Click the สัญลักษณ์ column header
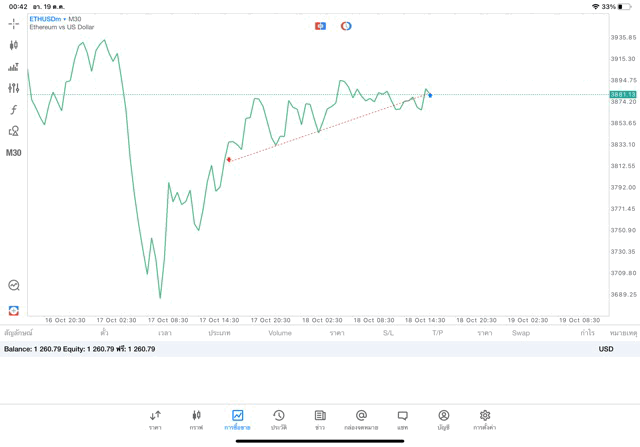This screenshot has width=640, height=447. point(18,332)
